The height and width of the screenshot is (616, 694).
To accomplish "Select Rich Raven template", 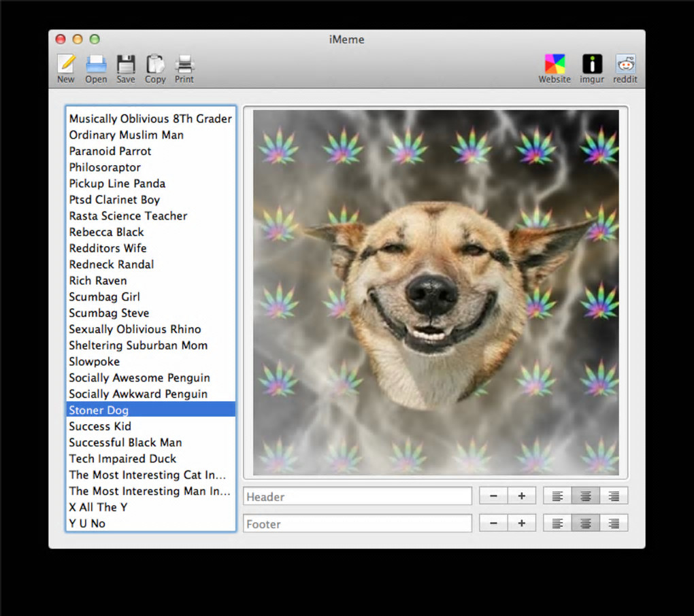I will click(x=150, y=280).
